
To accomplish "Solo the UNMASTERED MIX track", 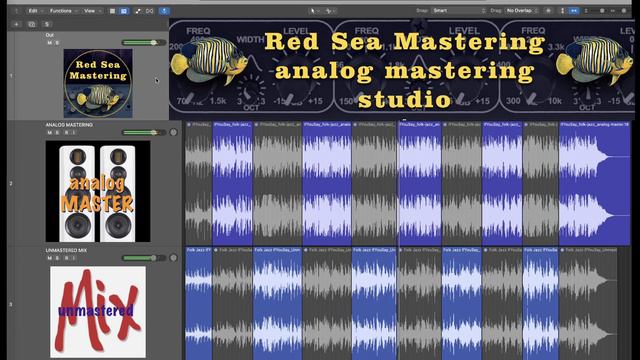I will [x=57, y=258].
